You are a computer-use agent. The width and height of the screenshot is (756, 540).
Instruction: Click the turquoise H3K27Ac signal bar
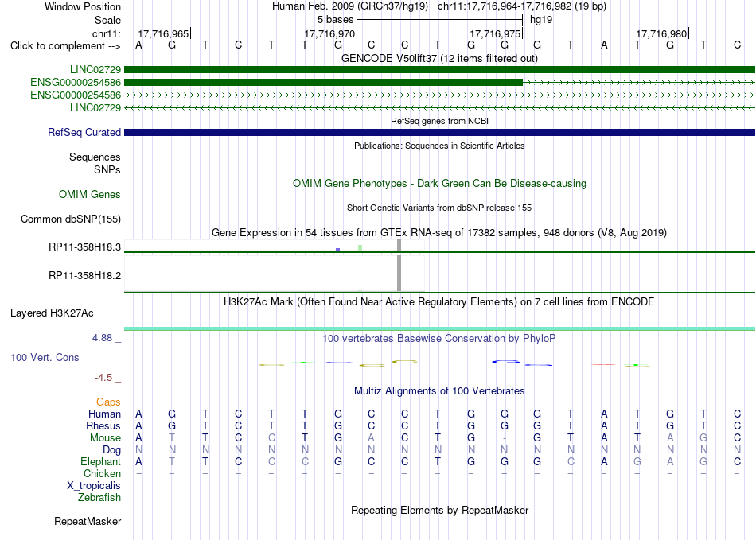(x=439, y=329)
